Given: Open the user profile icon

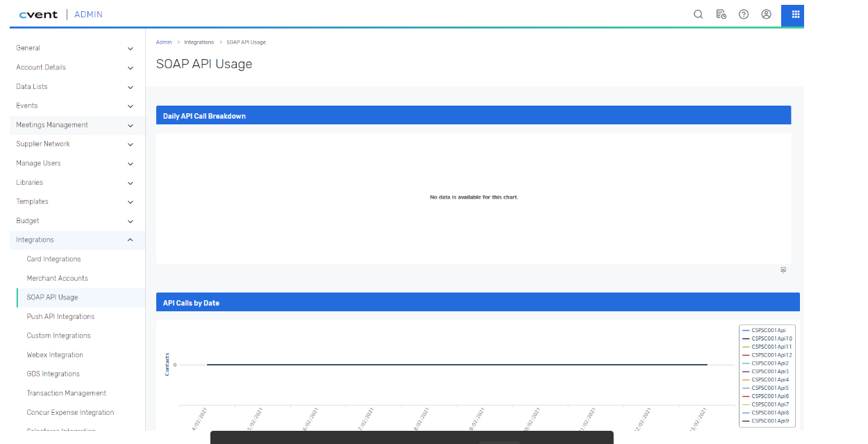Looking at the screenshot, I should click(766, 14).
